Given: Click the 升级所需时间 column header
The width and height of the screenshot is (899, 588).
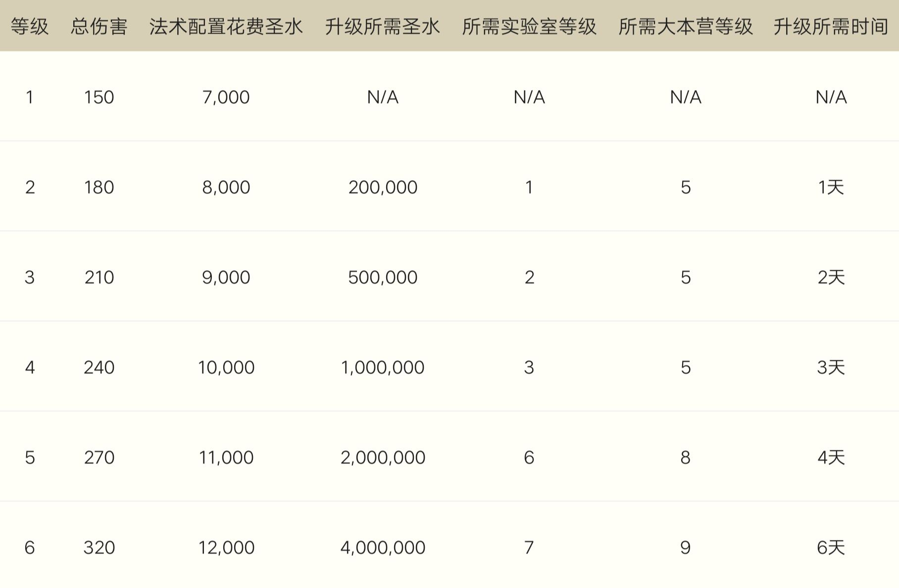Looking at the screenshot, I should coord(831,27).
